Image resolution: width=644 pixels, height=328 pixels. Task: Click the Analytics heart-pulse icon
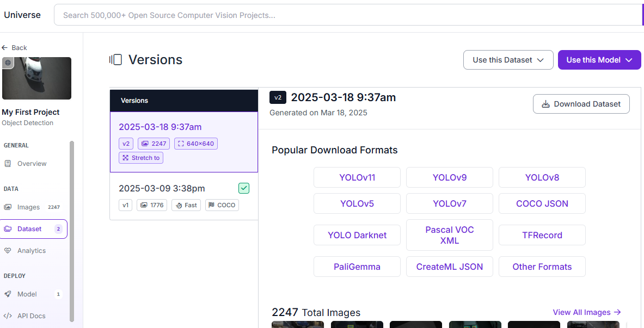pyautogui.click(x=8, y=250)
